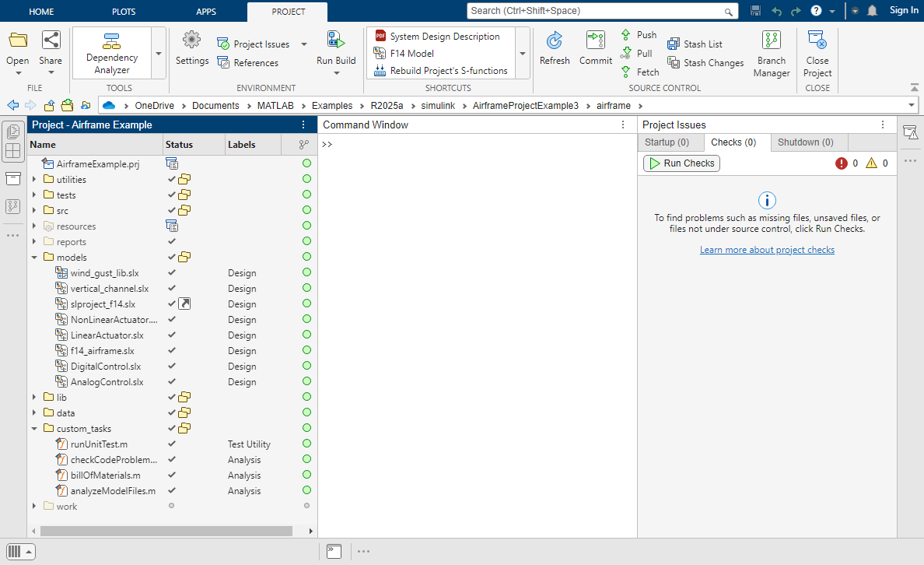Select runUnitTest.m file
Image resolution: width=924 pixels, height=565 pixels.
point(99,444)
